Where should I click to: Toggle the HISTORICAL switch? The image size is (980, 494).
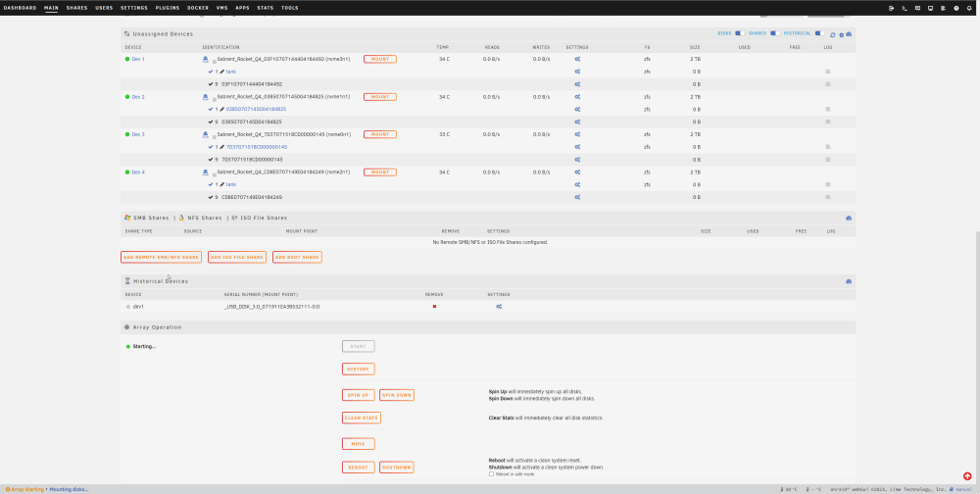click(819, 33)
